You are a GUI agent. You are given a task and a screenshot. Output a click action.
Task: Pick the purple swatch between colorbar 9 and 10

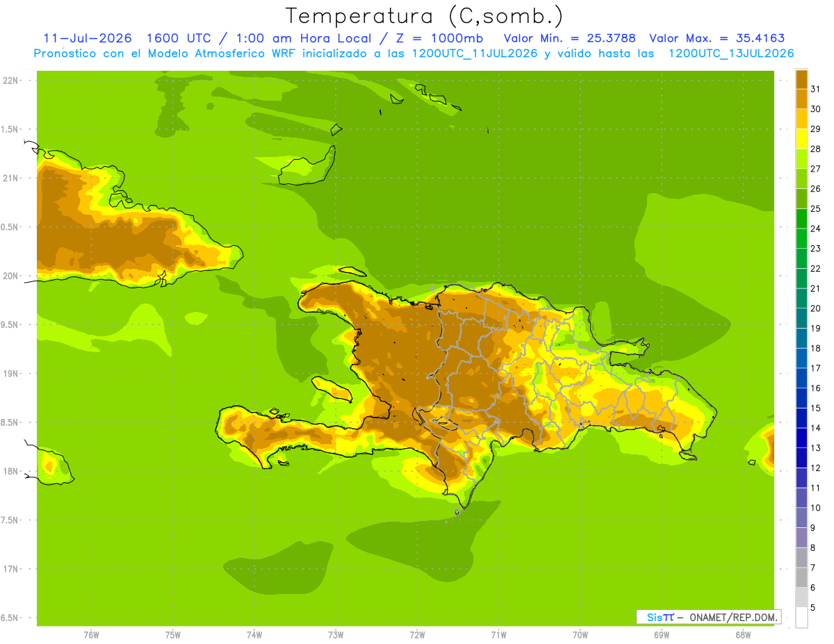coord(802,518)
